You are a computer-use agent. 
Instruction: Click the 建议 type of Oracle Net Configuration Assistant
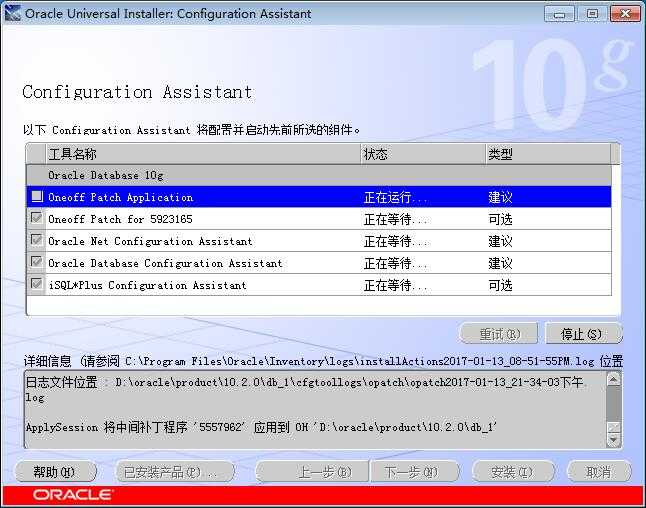pyautogui.click(x=500, y=241)
